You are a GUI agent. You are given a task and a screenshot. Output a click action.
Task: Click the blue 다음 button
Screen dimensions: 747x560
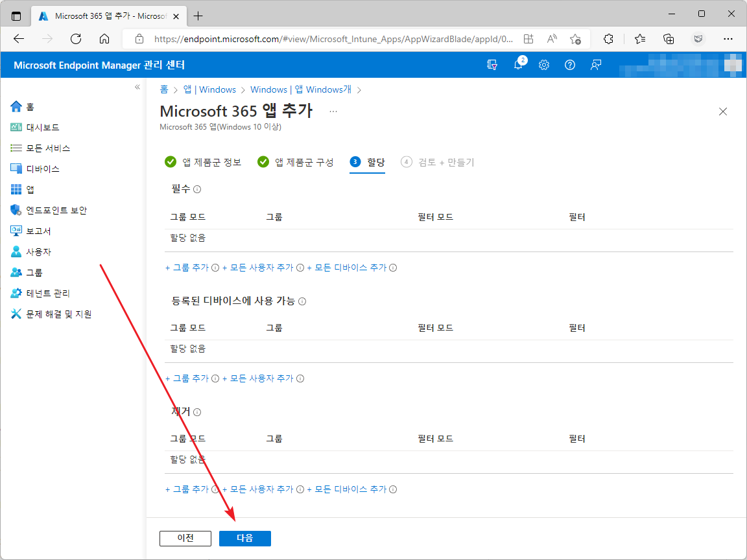coord(245,538)
